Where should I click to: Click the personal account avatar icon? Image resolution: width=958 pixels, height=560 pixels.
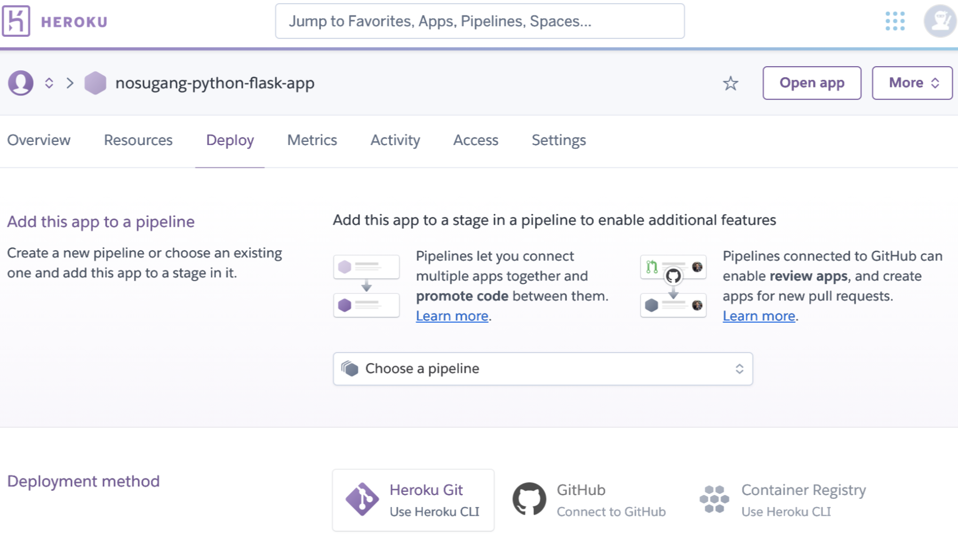click(21, 83)
